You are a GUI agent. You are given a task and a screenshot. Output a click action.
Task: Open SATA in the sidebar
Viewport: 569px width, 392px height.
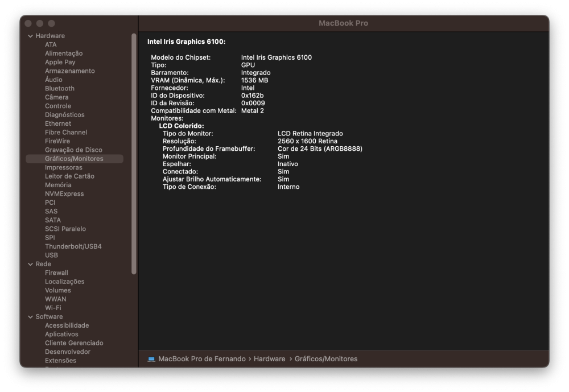[x=53, y=220]
